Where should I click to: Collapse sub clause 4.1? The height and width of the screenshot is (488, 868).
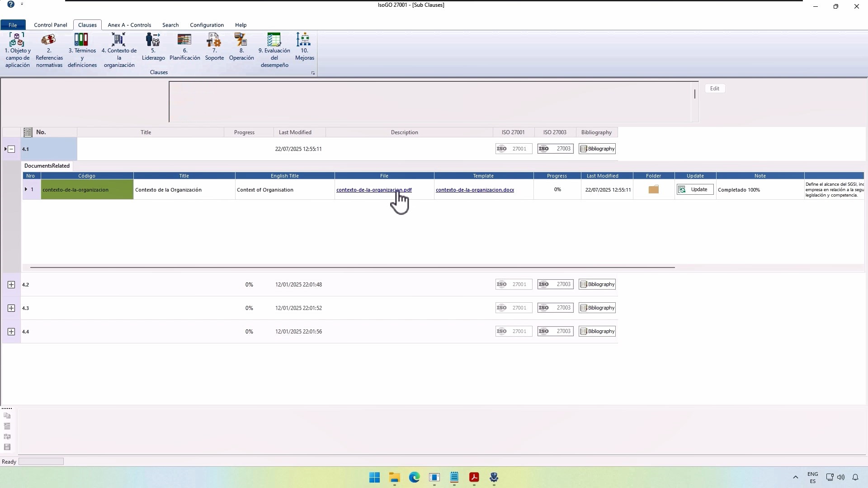point(11,149)
